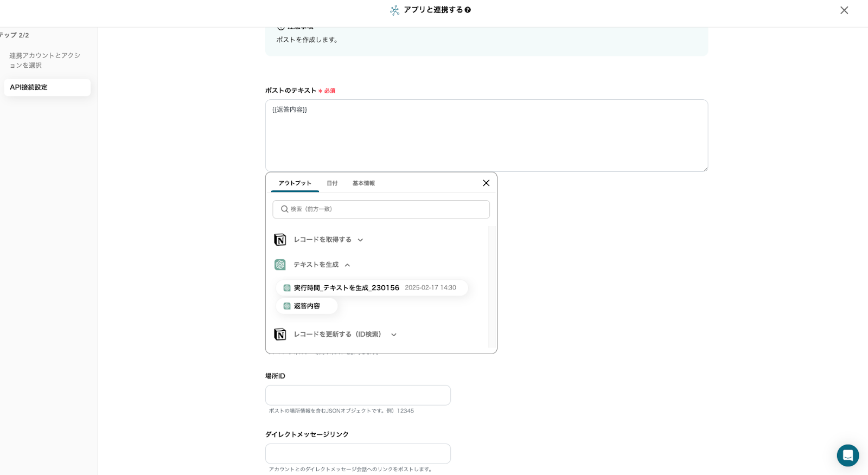This screenshot has width=868, height=475.
Task: Click the Notion icon beside レコードを更新する
Action: pyautogui.click(x=280, y=335)
